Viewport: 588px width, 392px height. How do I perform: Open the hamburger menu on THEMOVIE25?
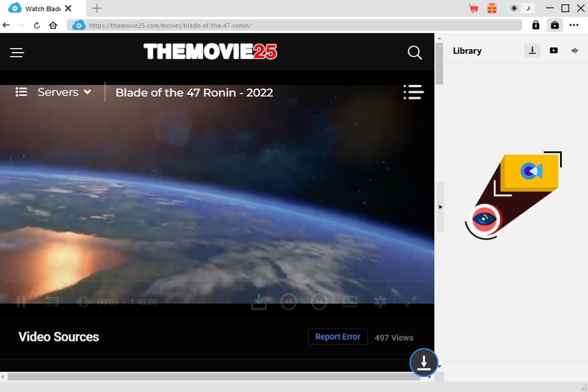(17, 53)
